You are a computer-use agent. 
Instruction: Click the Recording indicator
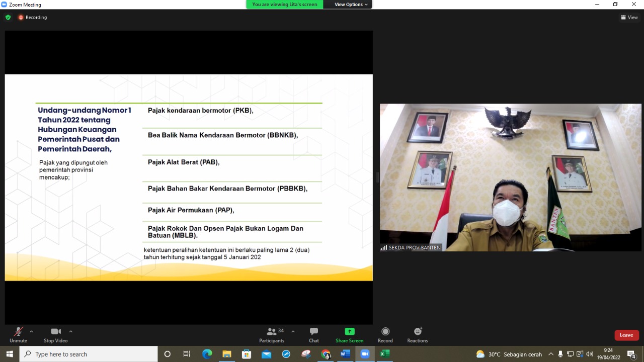click(x=33, y=17)
